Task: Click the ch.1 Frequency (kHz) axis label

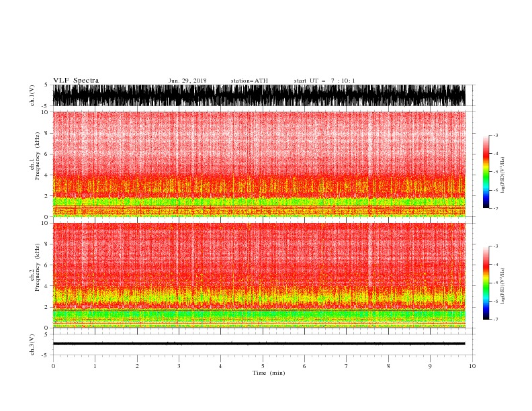Action: point(35,156)
